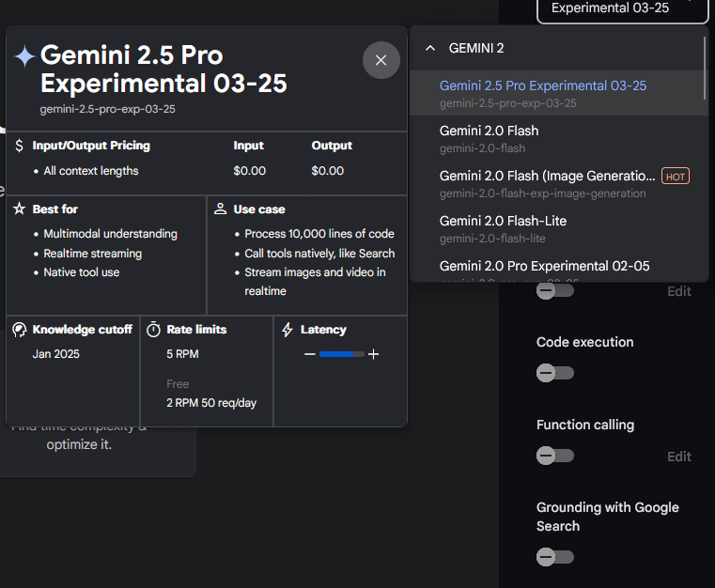Click the HOT badge on image generation model

[676, 177]
